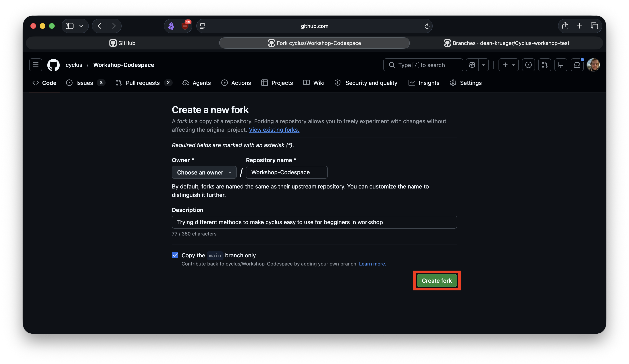Open the create new plus dropdown
The image size is (629, 364).
[508, 65]
